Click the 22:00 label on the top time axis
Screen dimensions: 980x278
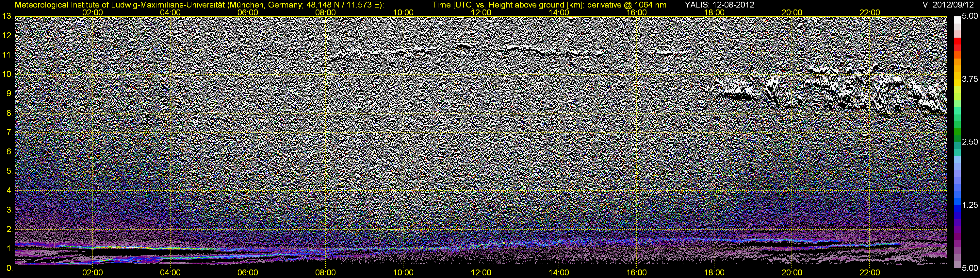[x=870, y=12]
